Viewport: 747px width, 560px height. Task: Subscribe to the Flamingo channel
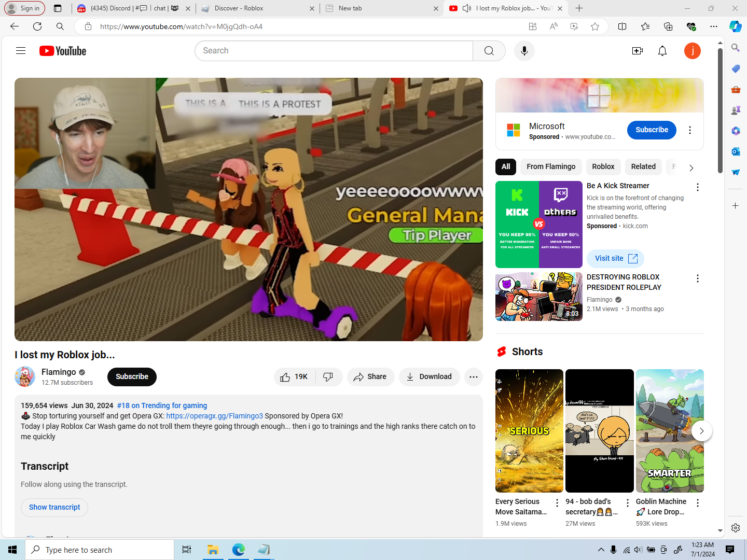(x=132, y=377)
